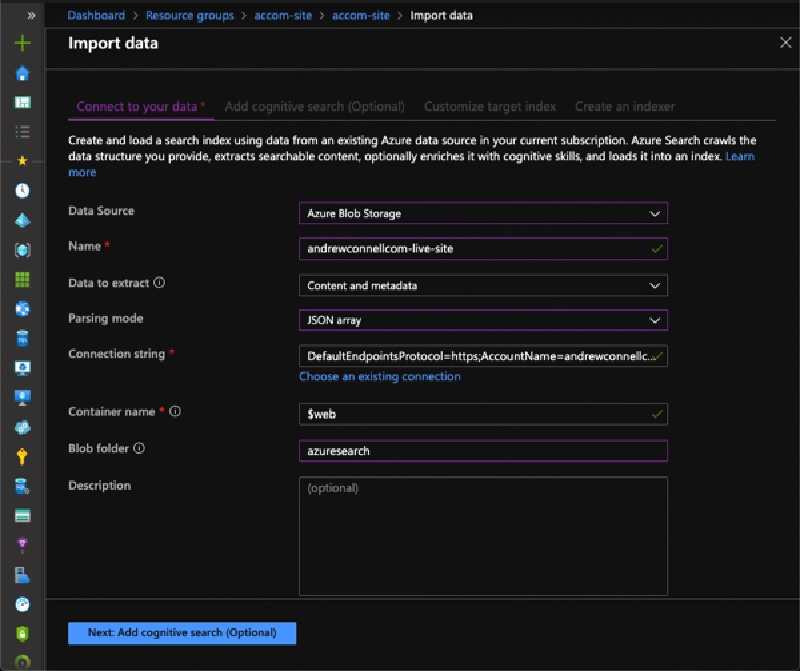Go to Home via the house icon
This screenshot has width=800, height=671.
coord(22,73)
